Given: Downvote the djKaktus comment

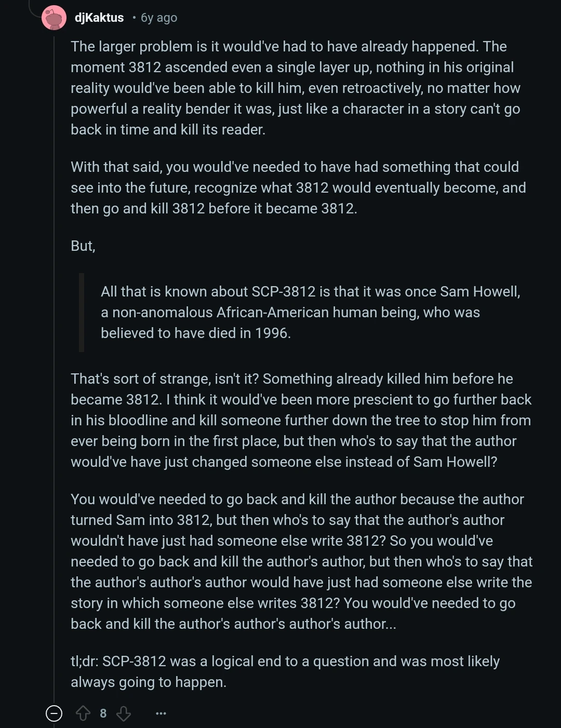Looking at the screenshot, I should point(124,713).
